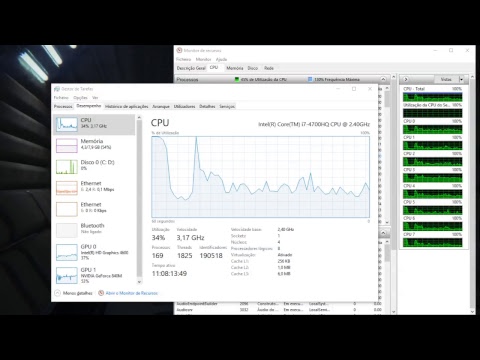Switch to Desempenho tab in Task Manager

pos(89,106)
